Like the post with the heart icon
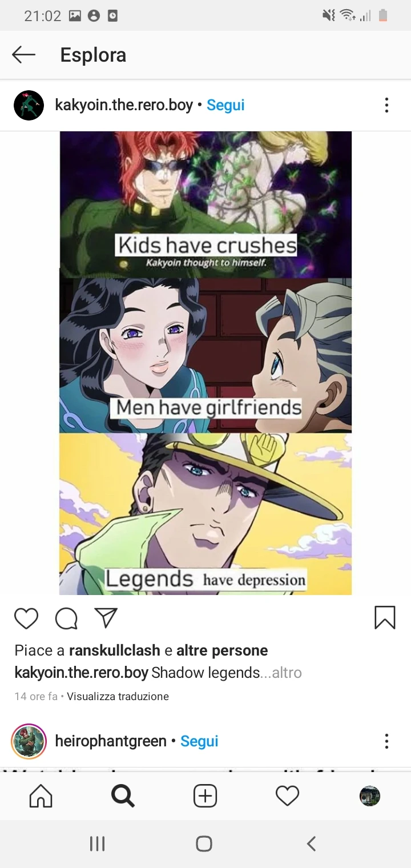Image resolution: width=411 pixels, height=868 pixels. [x=26, y=618]
